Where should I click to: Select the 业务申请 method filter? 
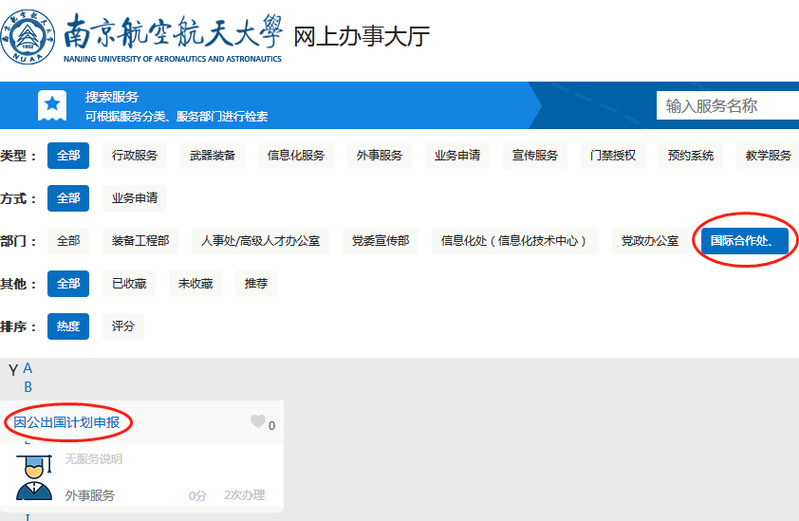click(135, 198)
